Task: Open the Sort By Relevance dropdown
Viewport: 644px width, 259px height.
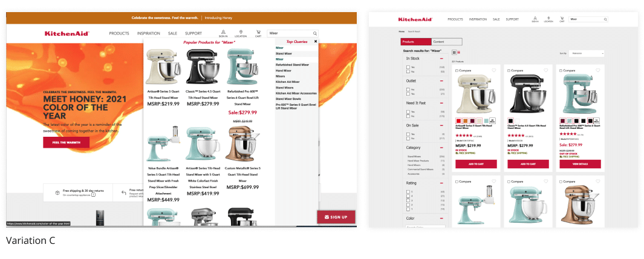Action: tap(587, 53)
